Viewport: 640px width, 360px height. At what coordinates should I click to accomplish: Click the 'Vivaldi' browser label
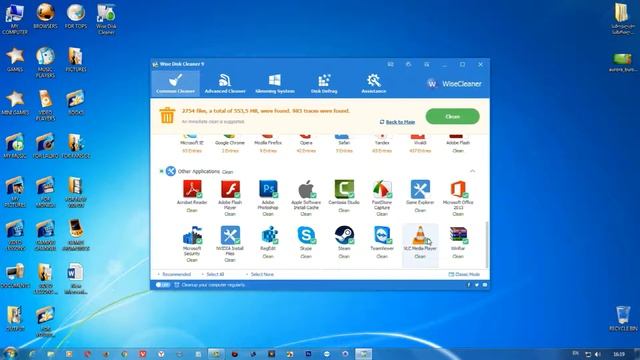[420, 143]
